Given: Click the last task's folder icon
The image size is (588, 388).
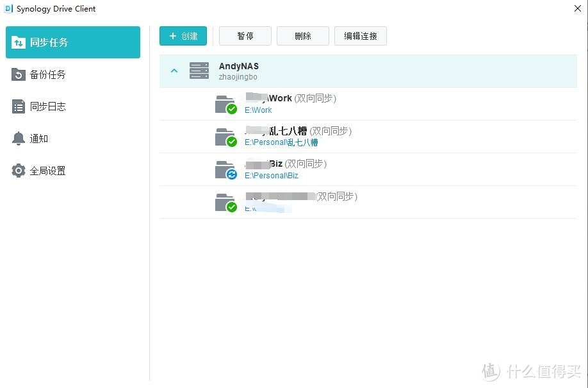Looking at the screenshot, I should pos(225,202).
